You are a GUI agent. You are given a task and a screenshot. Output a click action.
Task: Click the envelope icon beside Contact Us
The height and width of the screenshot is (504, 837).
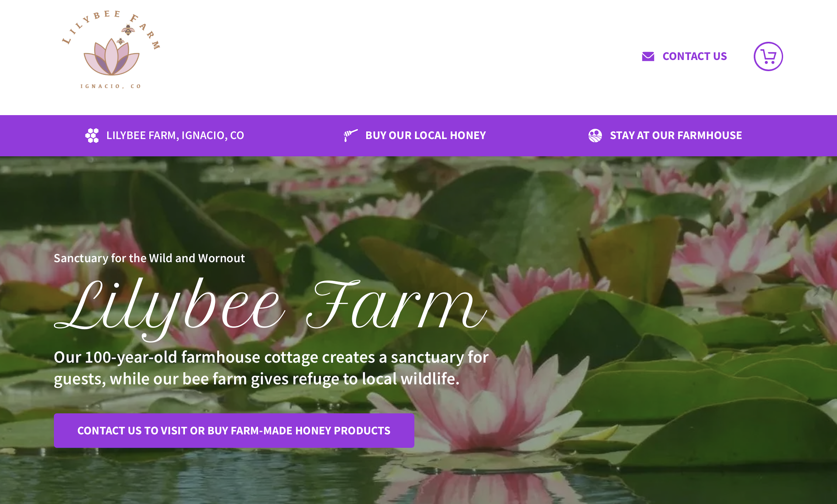[x=648, y=56]
